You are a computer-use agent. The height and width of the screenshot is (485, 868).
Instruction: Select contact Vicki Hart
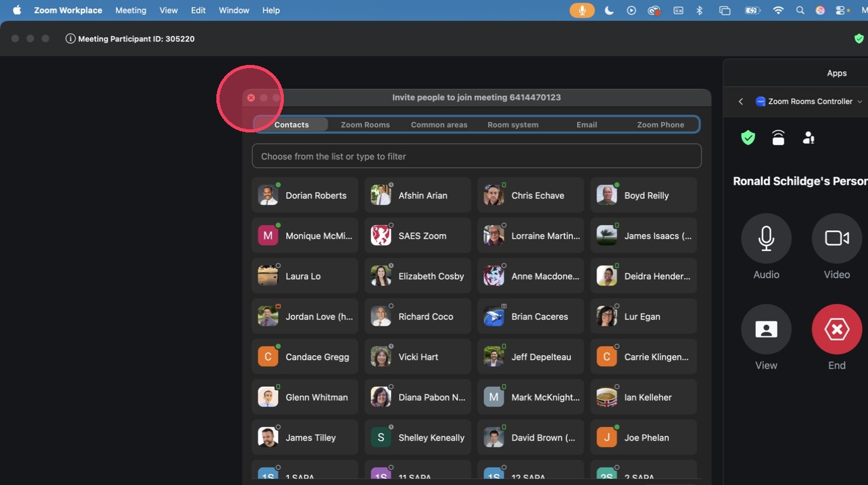(418, 356)
